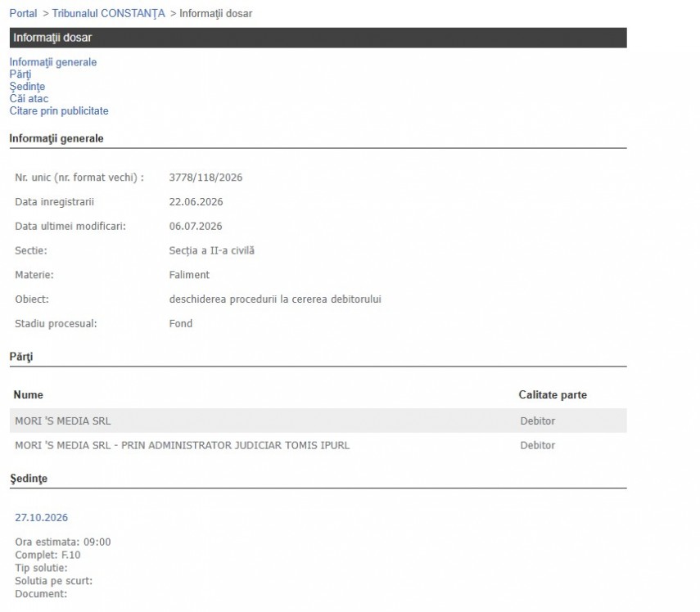Jump to Ședințe section link

(27, 86)
